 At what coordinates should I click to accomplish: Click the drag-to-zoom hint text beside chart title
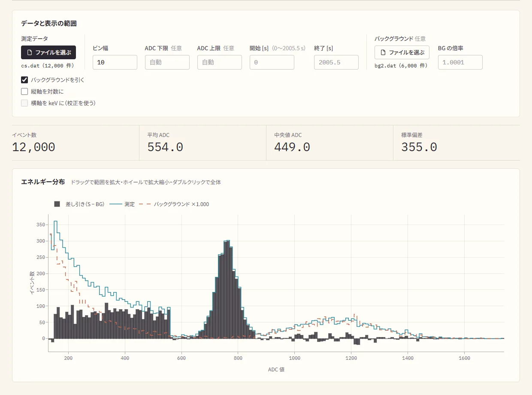click(x=146, y=182)
